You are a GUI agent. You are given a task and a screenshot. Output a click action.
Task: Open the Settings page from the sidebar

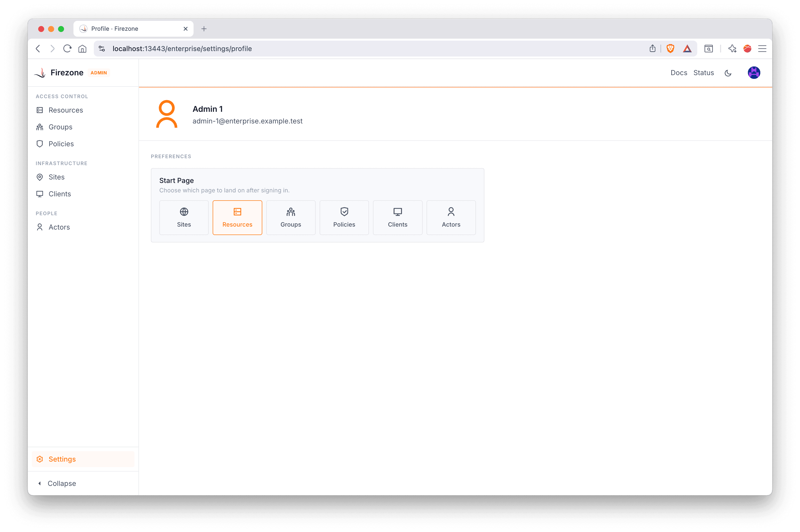(62, 459)
